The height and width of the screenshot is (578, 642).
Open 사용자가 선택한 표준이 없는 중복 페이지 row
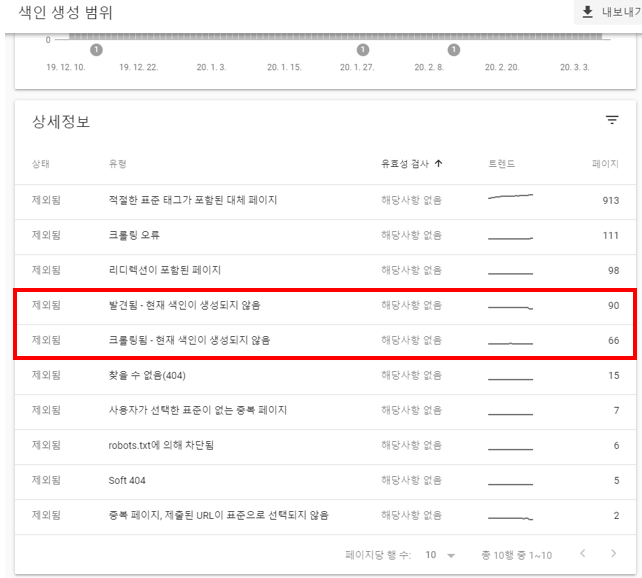click(x=325, y=410)
